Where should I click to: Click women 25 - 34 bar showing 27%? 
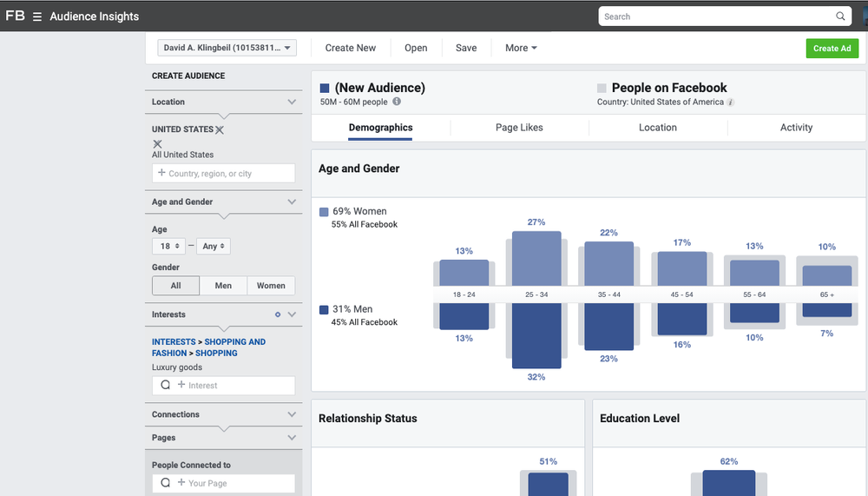536,258
